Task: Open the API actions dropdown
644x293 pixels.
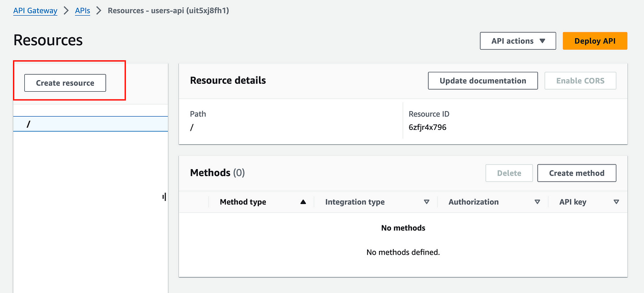Action: pos(517,41)
